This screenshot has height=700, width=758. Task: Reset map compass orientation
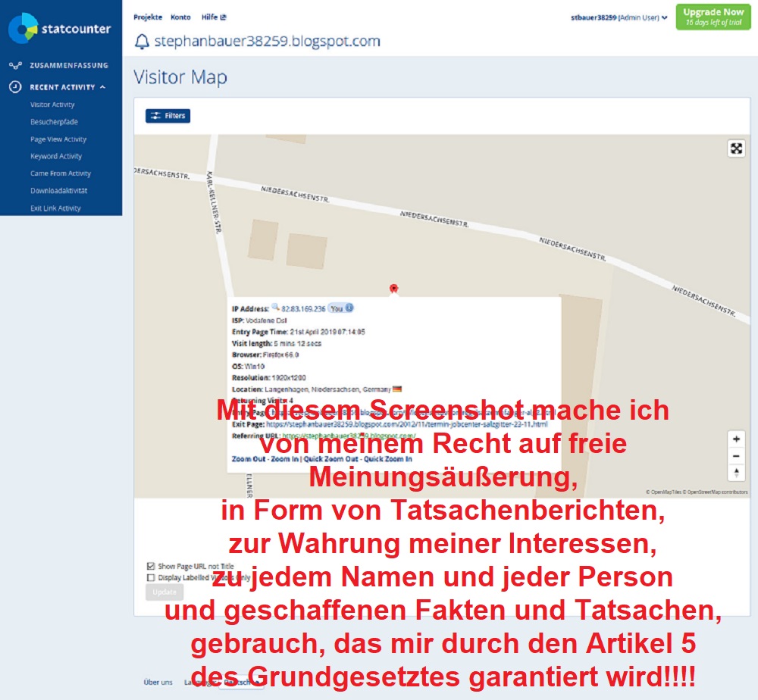[x=736, y=473]
